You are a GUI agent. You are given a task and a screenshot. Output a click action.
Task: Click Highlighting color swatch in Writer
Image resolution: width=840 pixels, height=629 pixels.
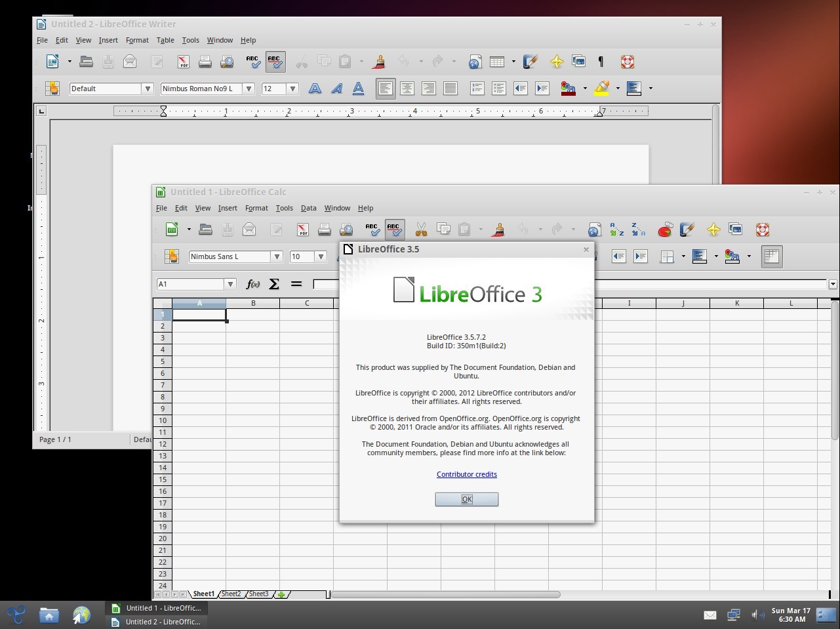[x=602, y=89]
